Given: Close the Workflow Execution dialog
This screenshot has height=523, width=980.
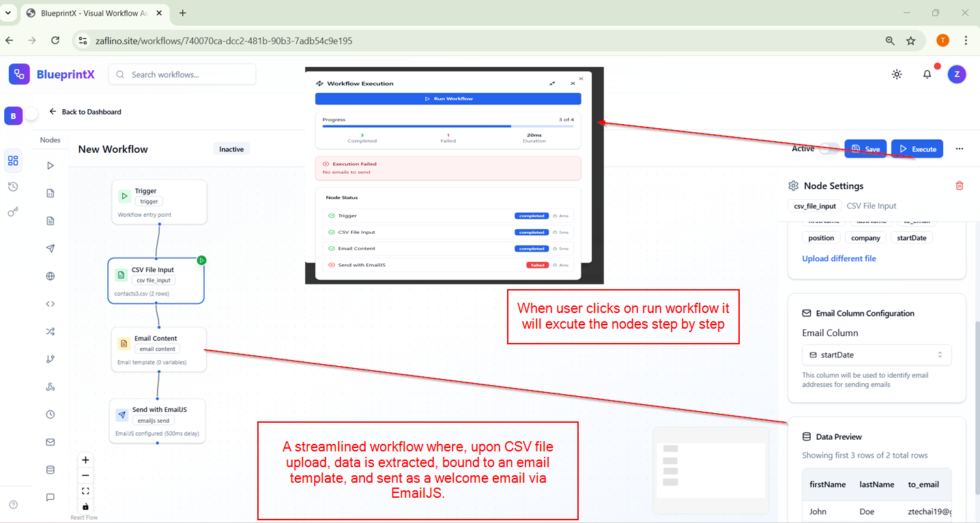Looking at the screenshot, I should coord(573,83).
